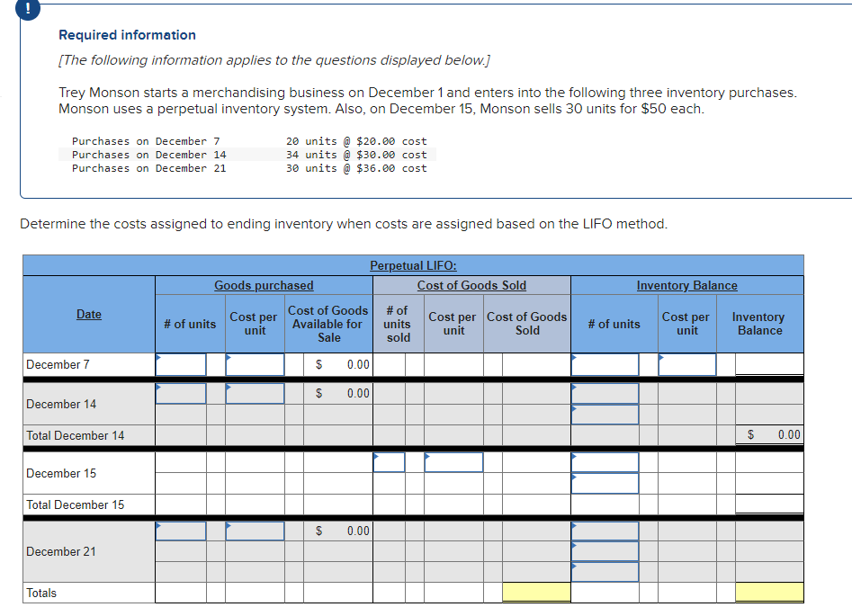Click December 14 cost available $0.00 cell

tap(338, 393)
